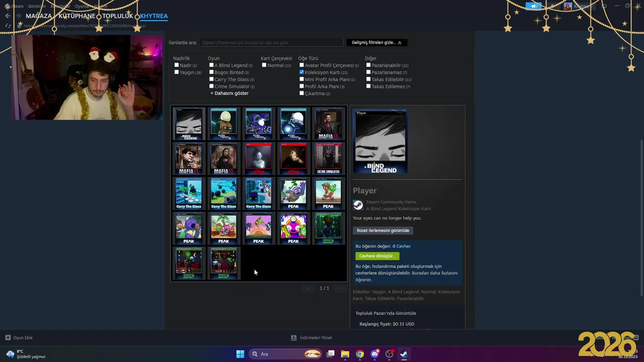Select the A Blind Legend Player card in the grid

click(189, 124)
